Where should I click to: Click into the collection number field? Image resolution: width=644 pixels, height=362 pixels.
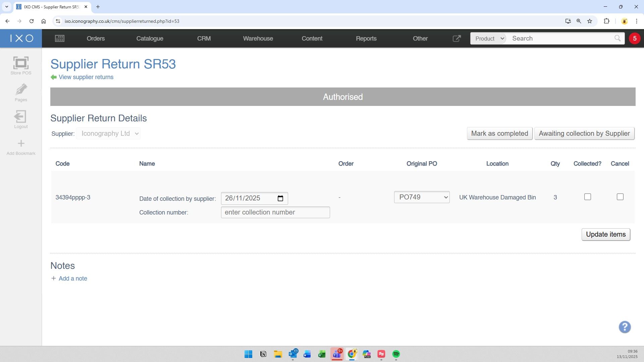275,213
